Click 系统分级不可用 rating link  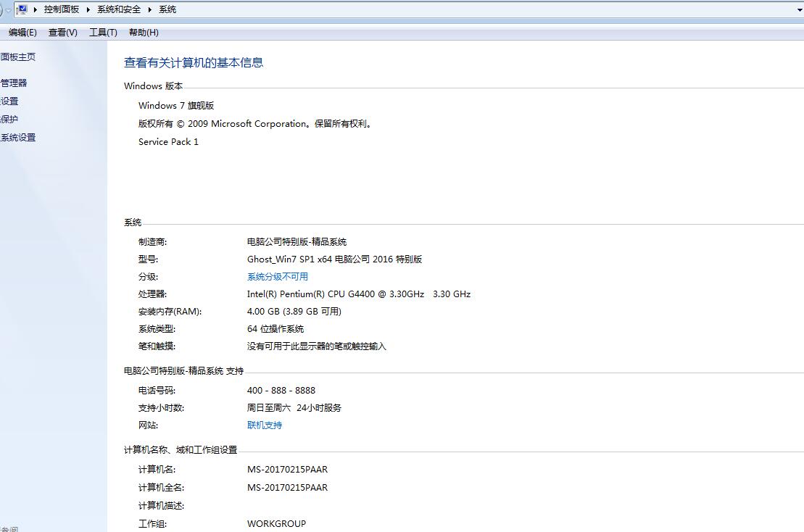click(278, 277)
